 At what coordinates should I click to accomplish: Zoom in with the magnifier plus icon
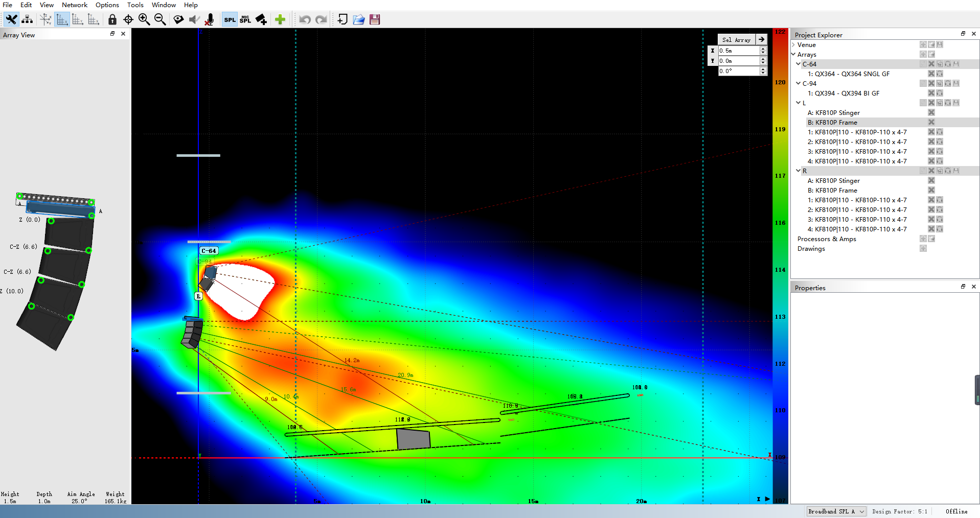pos(144,19)
